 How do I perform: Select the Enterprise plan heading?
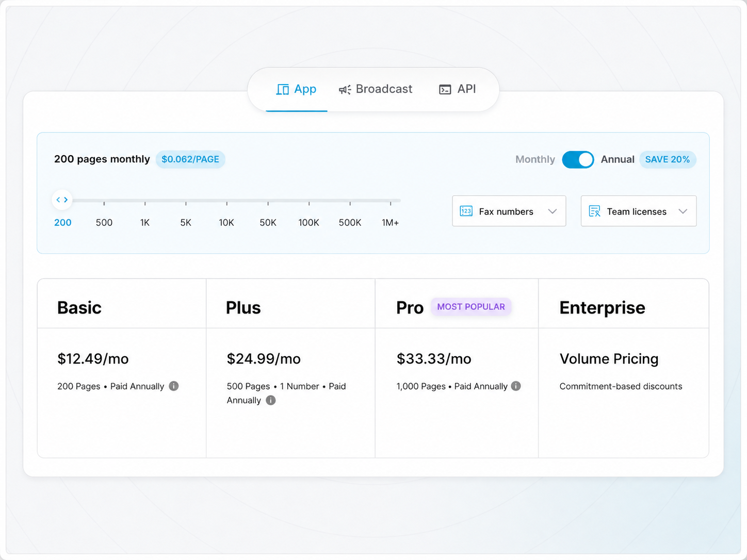pos(603,308)
